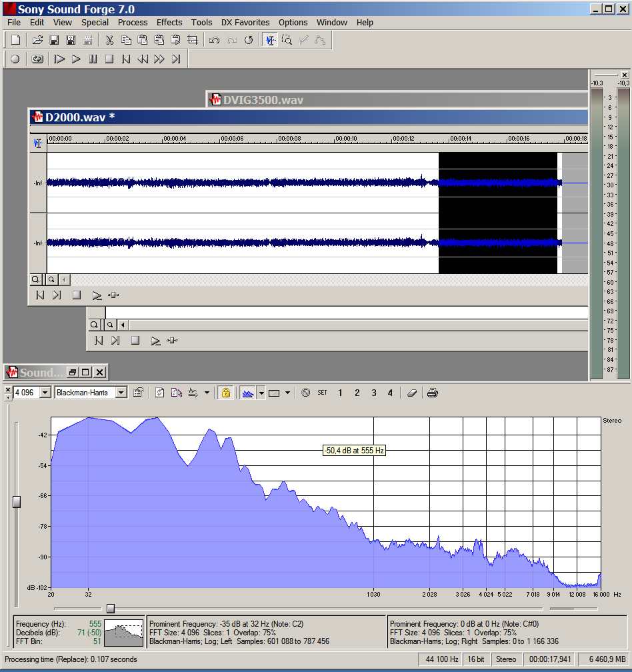
Task: Click the Repeat circular arrow icon
Action: pyautogui.click(x=249, y=40)
